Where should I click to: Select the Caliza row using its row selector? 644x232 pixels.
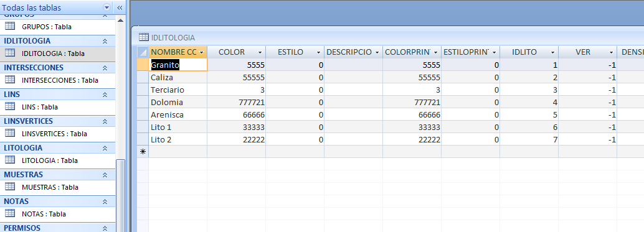[143, 77]
